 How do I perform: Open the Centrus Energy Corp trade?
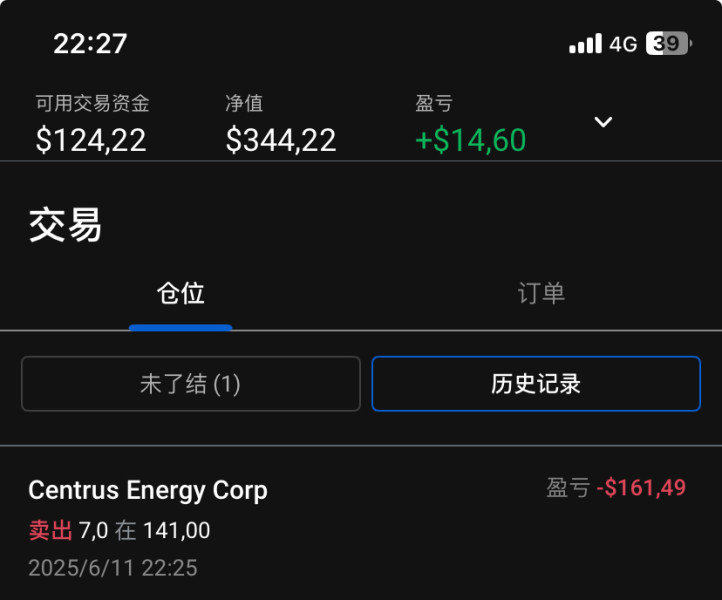tap(148, 490)
